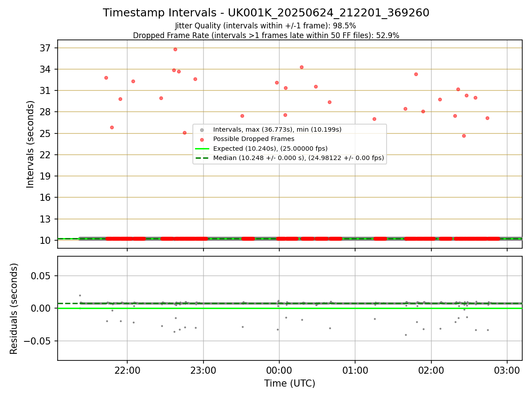Click the "01:00" time axis tick label

355,370
